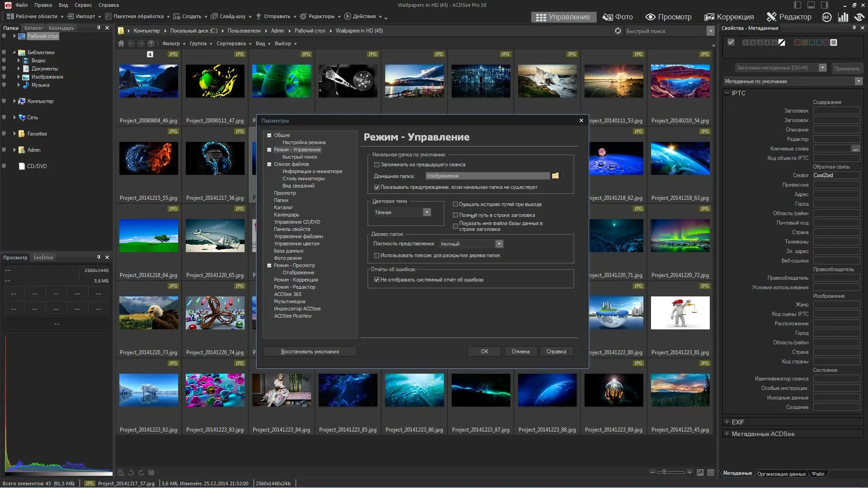Click the PicaView eye icon at top right
Viewport: 868px width, 488px height.
point(859,17)
